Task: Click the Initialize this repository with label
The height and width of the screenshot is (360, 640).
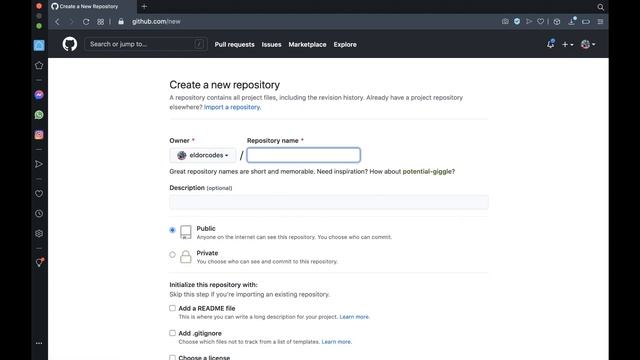Action: click(213, 284)
